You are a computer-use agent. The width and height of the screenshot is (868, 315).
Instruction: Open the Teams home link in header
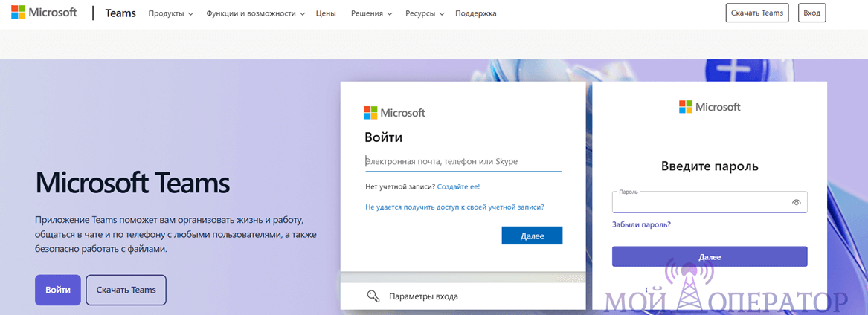pos(120,13)
